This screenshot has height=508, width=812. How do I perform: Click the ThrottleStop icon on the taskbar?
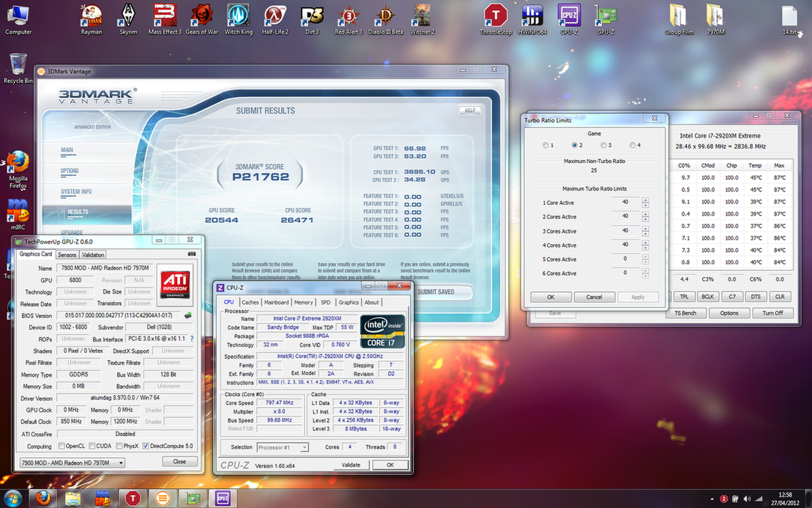point(133,498)
